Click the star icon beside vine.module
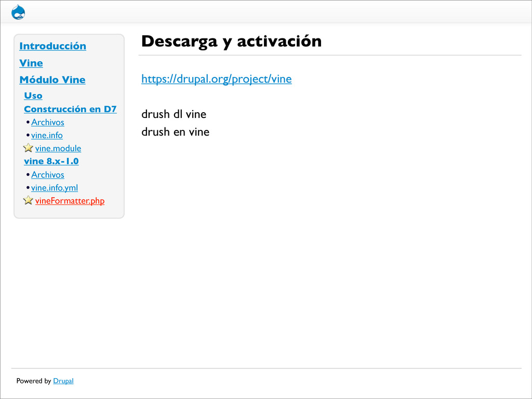This screenshot has height=399, width=532. pos(28,148)
